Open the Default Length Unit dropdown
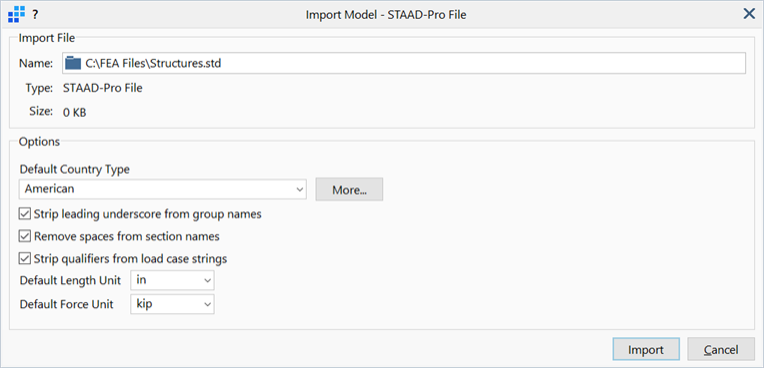 click(x=172, y=281)
